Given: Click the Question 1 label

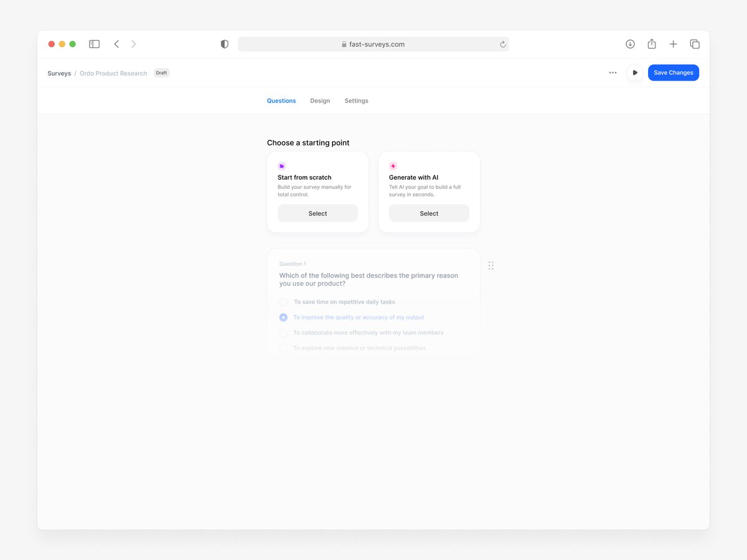Looking at the screenshot, I should coord(293,264).
